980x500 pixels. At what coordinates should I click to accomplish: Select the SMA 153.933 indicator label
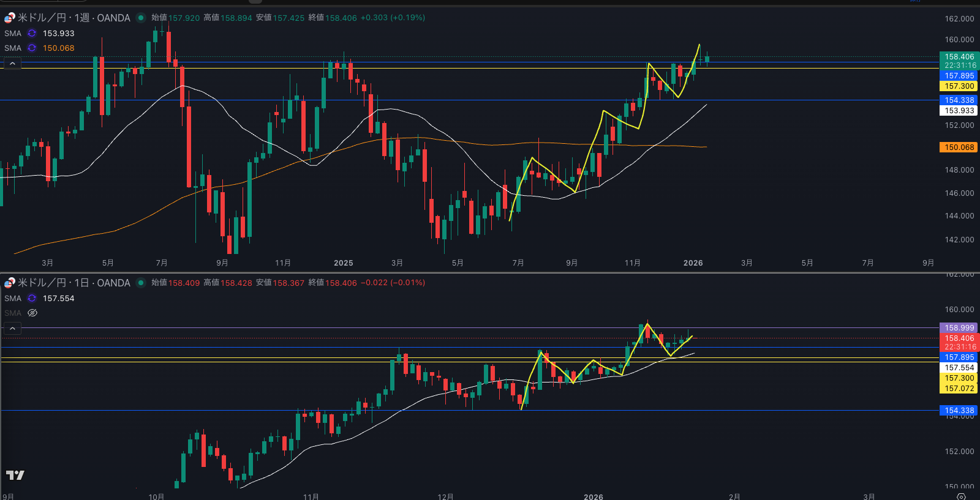[13, 34]
